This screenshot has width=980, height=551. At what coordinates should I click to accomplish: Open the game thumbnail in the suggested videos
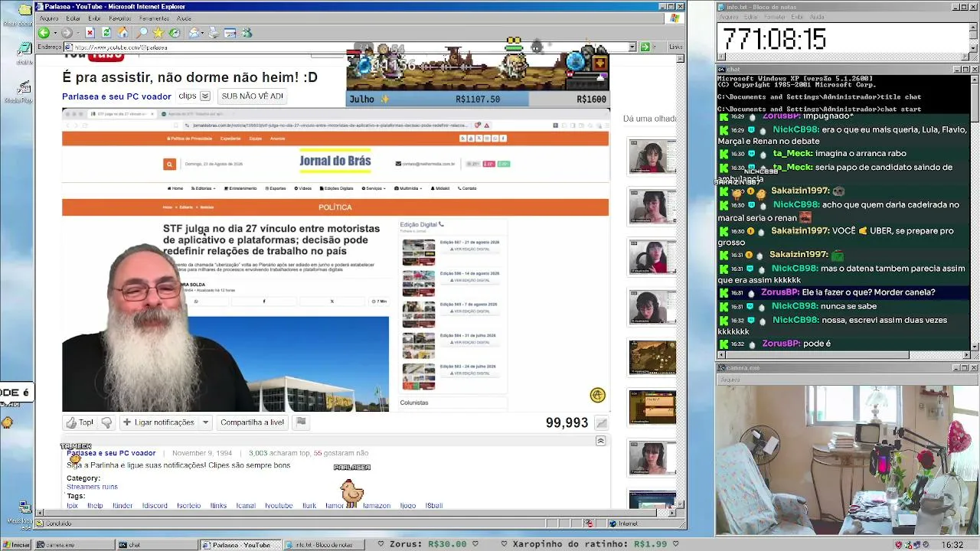point(652,357)
